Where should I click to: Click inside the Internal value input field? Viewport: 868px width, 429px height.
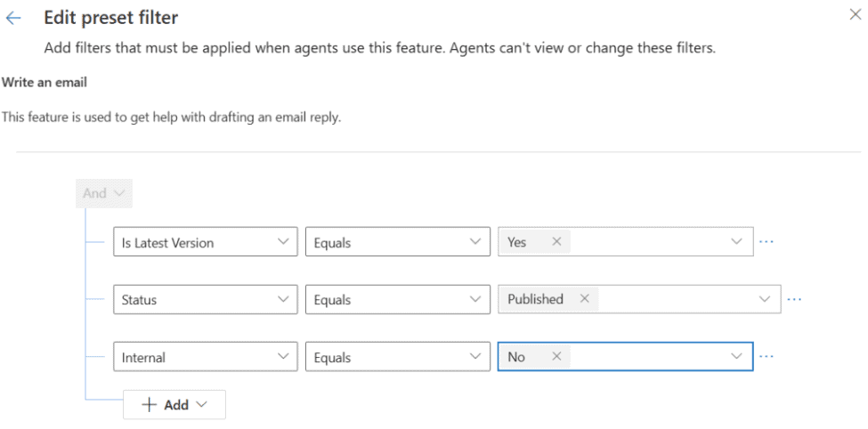(x=650, y=357)
